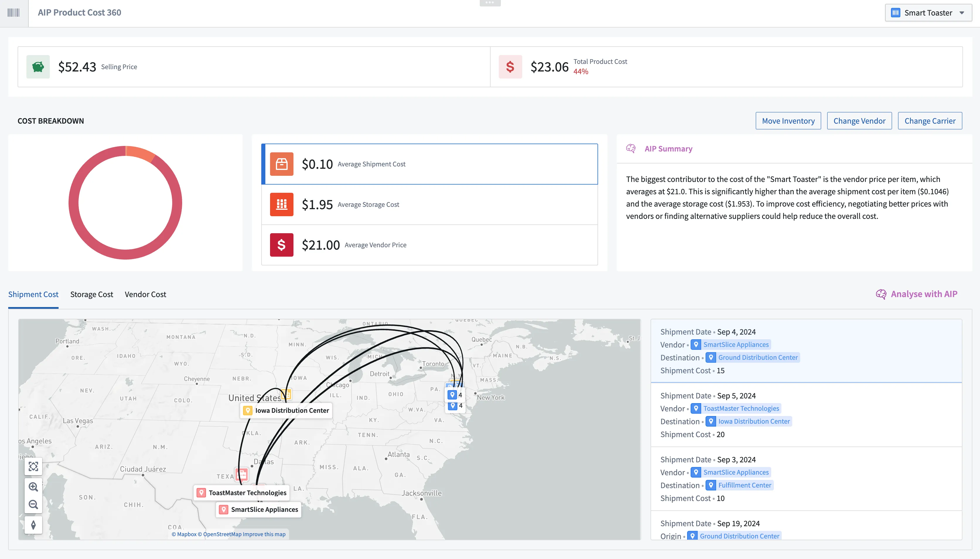Click the map zoom out icon
Image resolution: width=980 pixels, height=559 pixels.
(x=33, y=505)
